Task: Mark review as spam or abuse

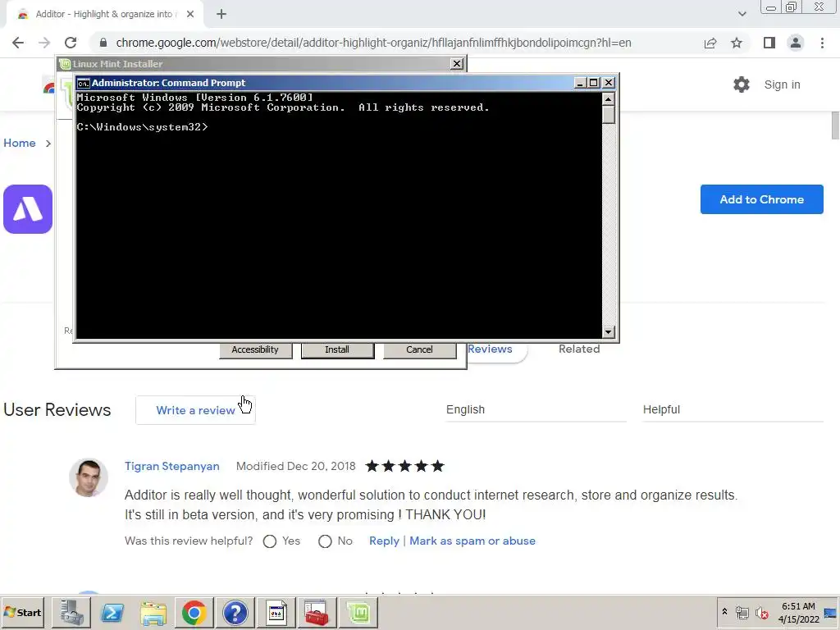Action: [x=472, y=541]
